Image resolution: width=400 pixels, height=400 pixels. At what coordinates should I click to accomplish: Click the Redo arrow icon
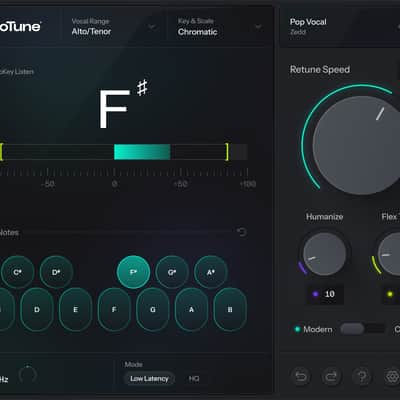click(x=331, y=376)
